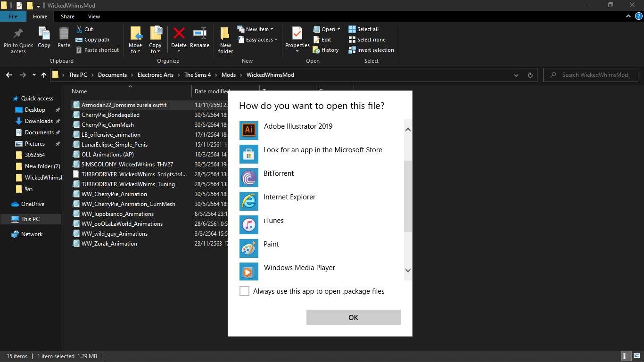Image resolution: width=644 pixels, height=362 pixels.
Task: Switch to the Home ribbon tab
Action: (x=40, y=16)
